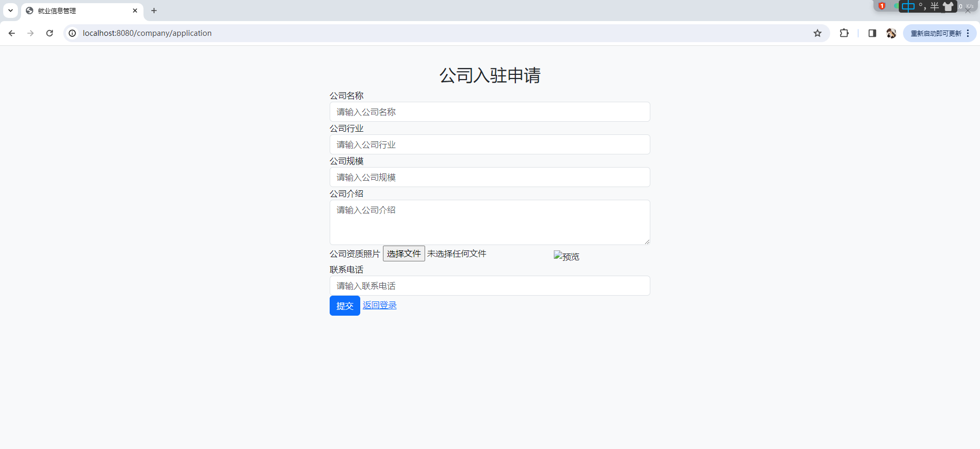This screenshot has height=449, width=980.
Task: Click the 公司名称 input field
Action: tap(489, 112)
